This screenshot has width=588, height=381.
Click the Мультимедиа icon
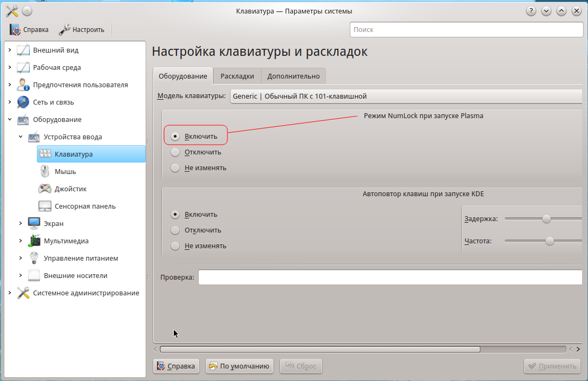34,241
